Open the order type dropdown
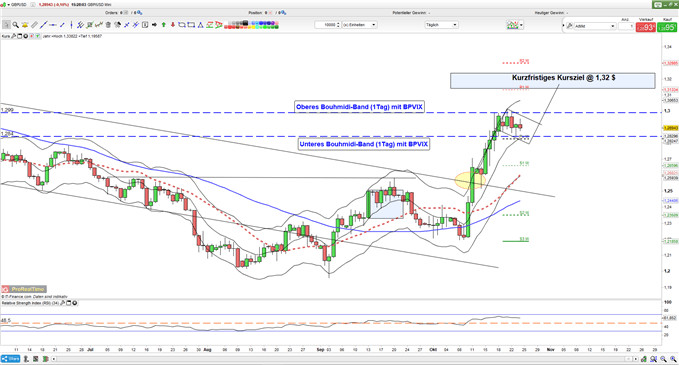The height and width of the screenshot is (365, 679). click(595, 26)
